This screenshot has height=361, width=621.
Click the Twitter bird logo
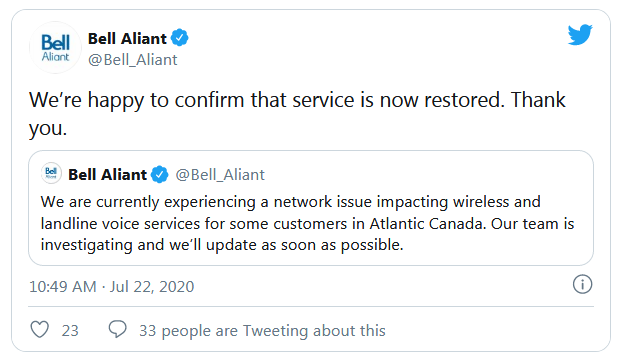(580, 34)
